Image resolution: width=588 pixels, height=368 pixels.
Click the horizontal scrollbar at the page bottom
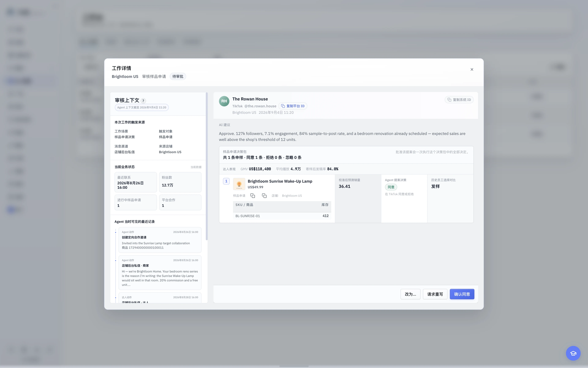coord(294,366)
